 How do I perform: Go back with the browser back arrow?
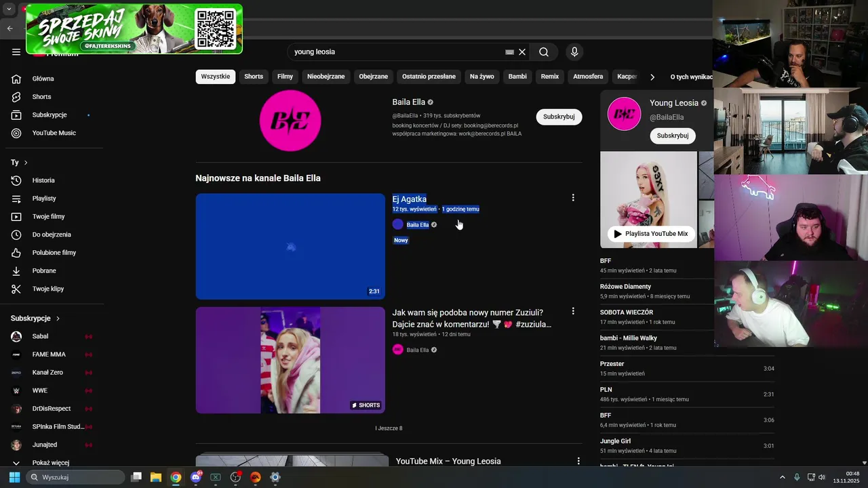click(x=9, y=28)
